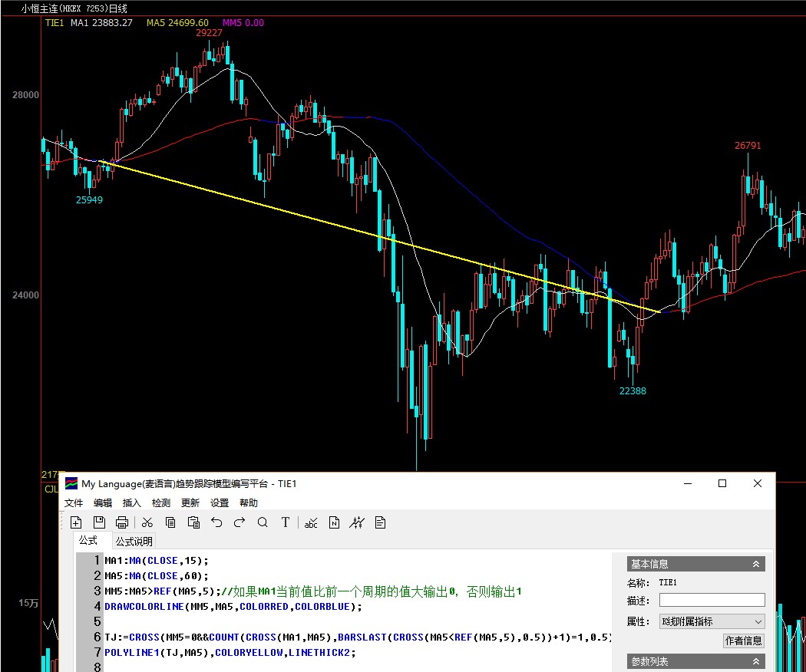Save the formula using the floppy disk icon
Image resolution: width=806 pixels, height=672 pixels.
click(99, 522)
